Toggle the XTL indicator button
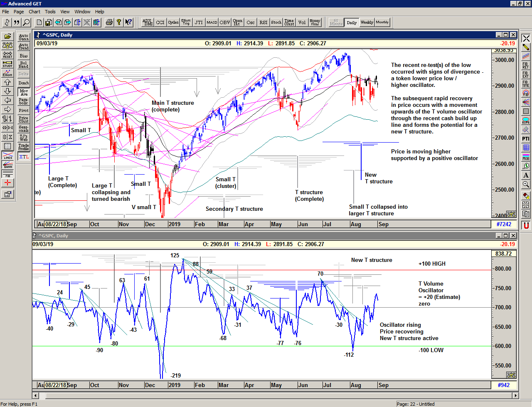 [x=24, y=157]
